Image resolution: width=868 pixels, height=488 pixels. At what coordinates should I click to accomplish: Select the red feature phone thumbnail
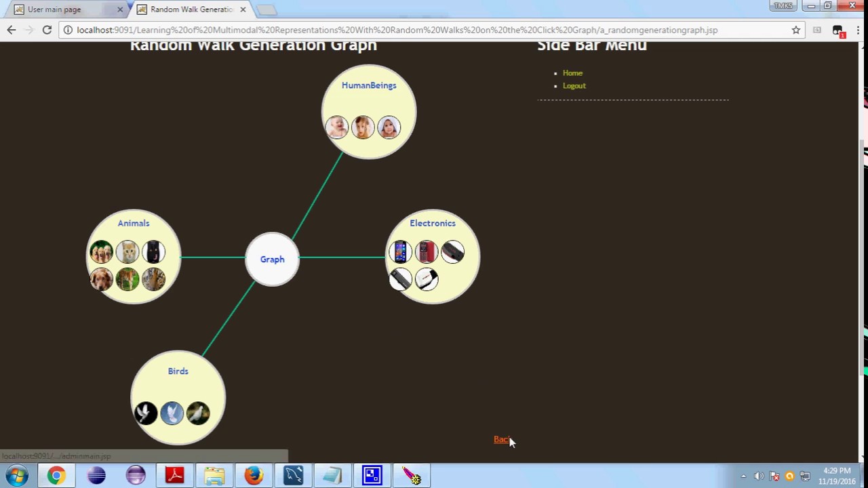(x=427, y=252)
